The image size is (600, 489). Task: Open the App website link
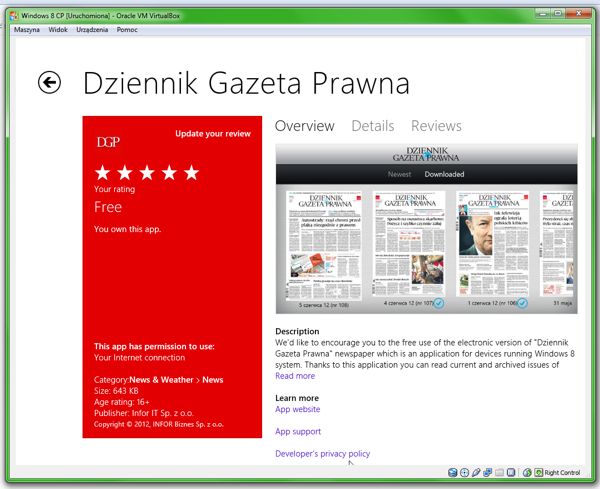point(298,409)
